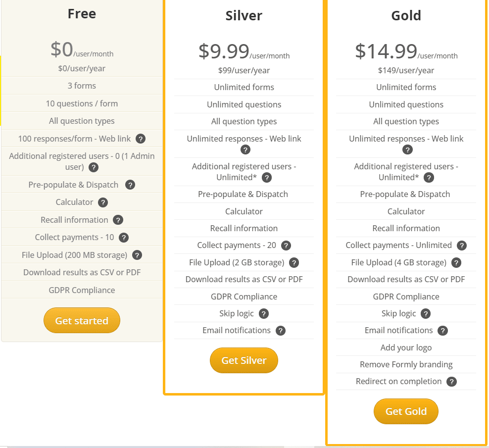Open the tooltip for 100 responses/form Web link

coord(141,139)
